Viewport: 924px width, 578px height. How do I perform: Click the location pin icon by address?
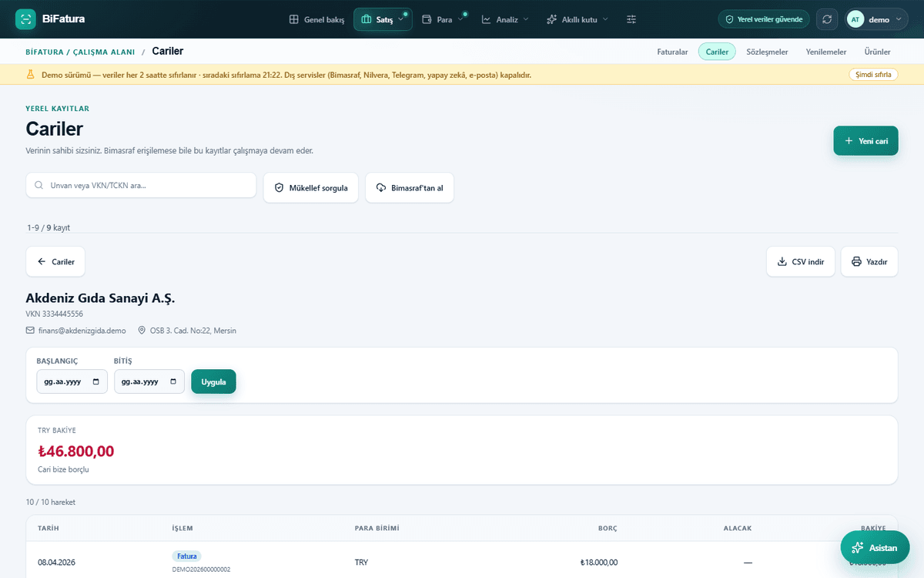point(142,331)
